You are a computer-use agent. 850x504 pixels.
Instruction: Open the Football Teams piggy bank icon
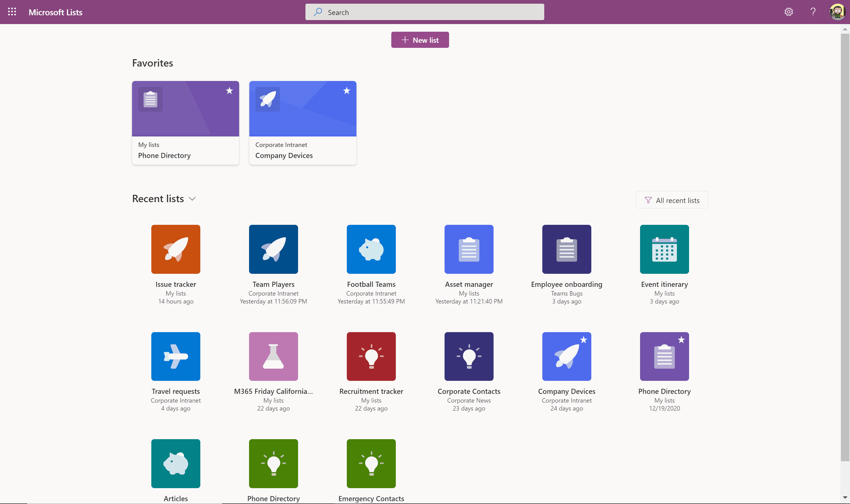(371, 249)
